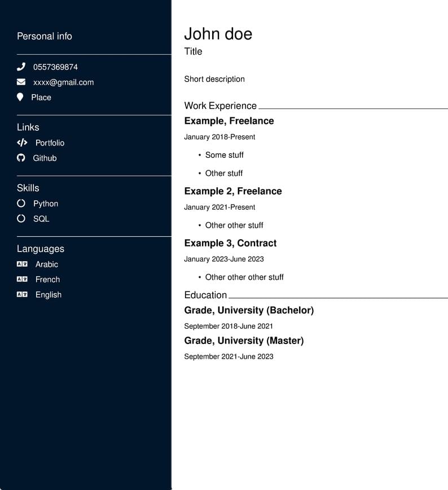
Task: Click the John doe name heading
Action: coord(218,34)
